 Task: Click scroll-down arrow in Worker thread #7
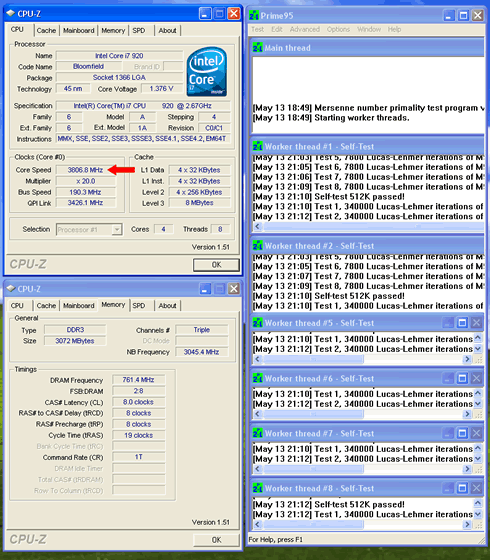click(x=478, y=459)
